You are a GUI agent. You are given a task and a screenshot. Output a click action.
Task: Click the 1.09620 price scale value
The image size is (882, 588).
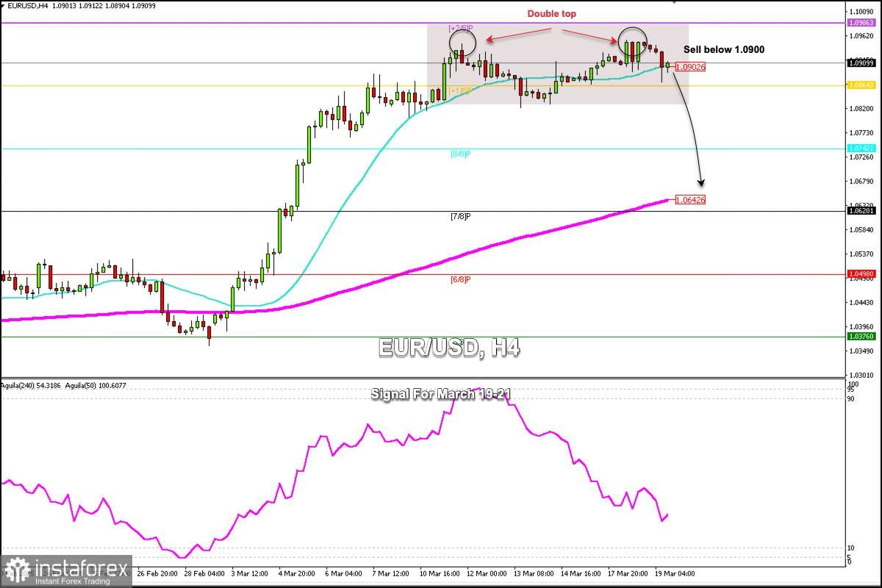[x=860, y=35]
